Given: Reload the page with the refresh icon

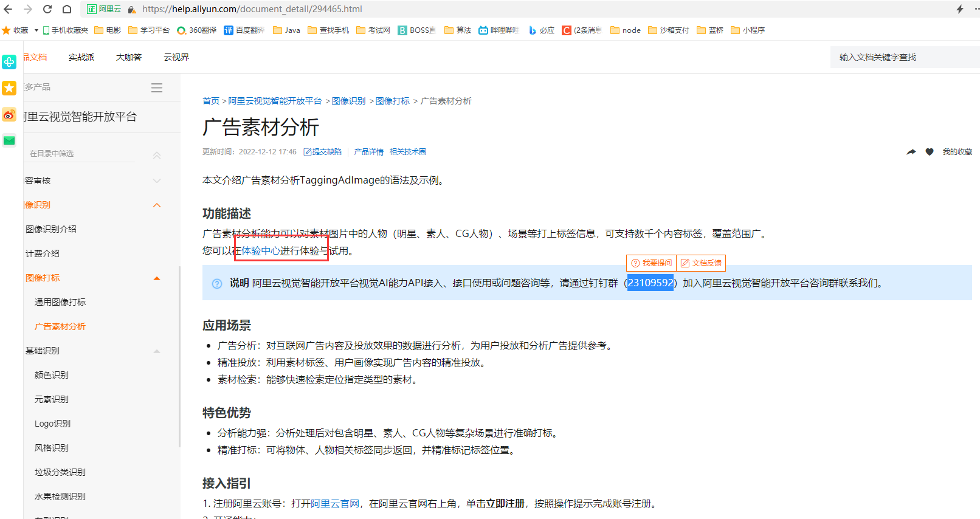Looking at the screenshot, I should point(47,9).
